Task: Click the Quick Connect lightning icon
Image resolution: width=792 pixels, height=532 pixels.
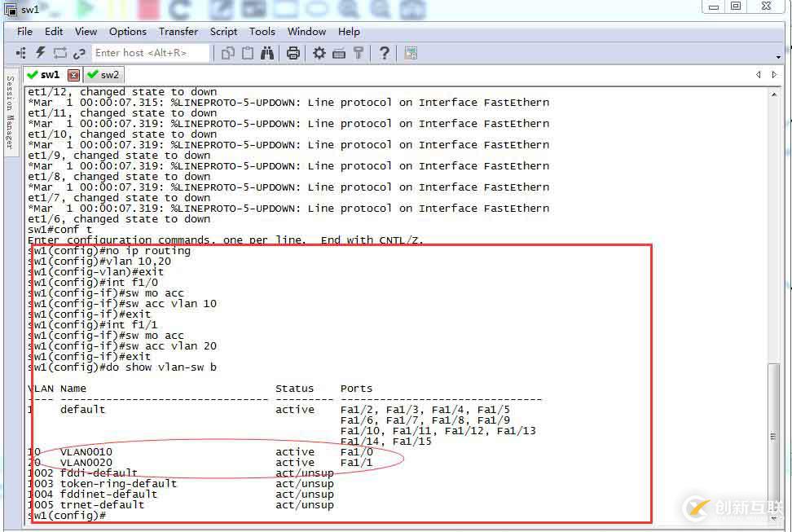Action: point(41,52)
